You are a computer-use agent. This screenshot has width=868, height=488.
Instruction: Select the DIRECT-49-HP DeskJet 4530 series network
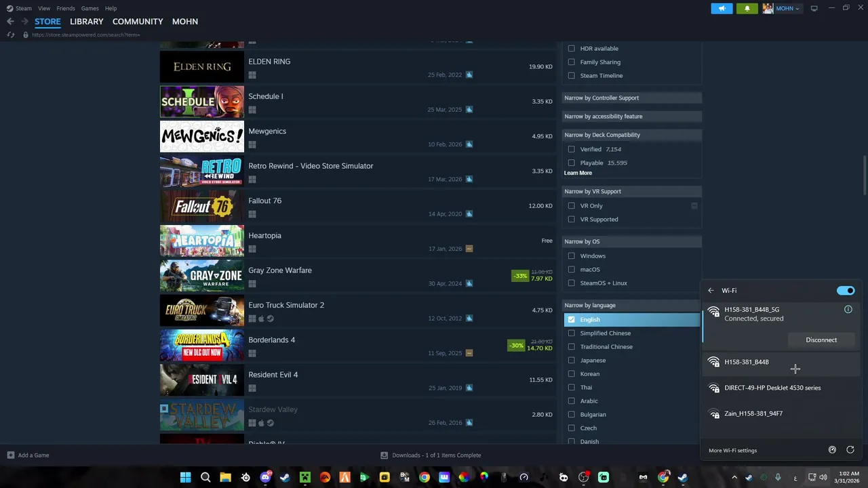pyautogui.click(x=781, y=388)
